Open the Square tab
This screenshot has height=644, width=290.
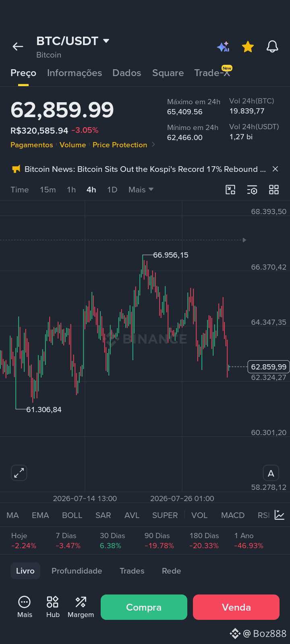168,73
